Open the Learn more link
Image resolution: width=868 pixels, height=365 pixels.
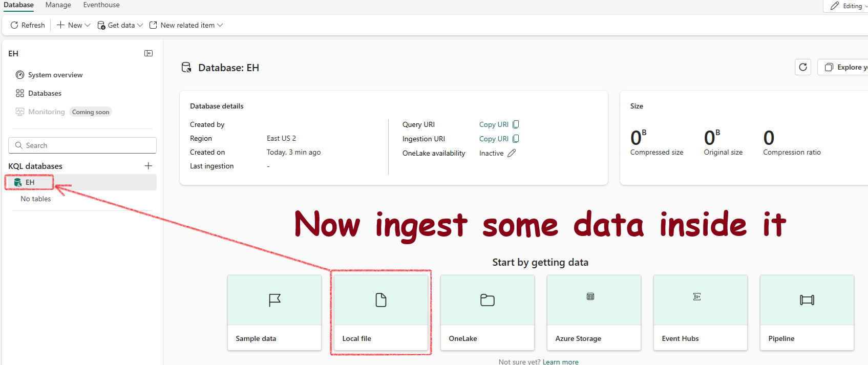pyautogui.click(x=561, y=361)
